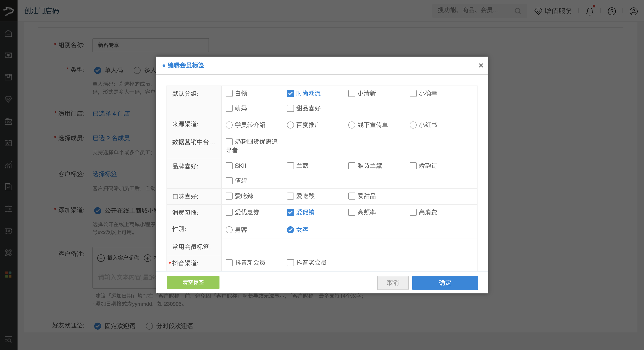This screenshot has width=644, height=350.
Task: Click the diamond icon next to 增值服务
Action: tap(538, 11)
